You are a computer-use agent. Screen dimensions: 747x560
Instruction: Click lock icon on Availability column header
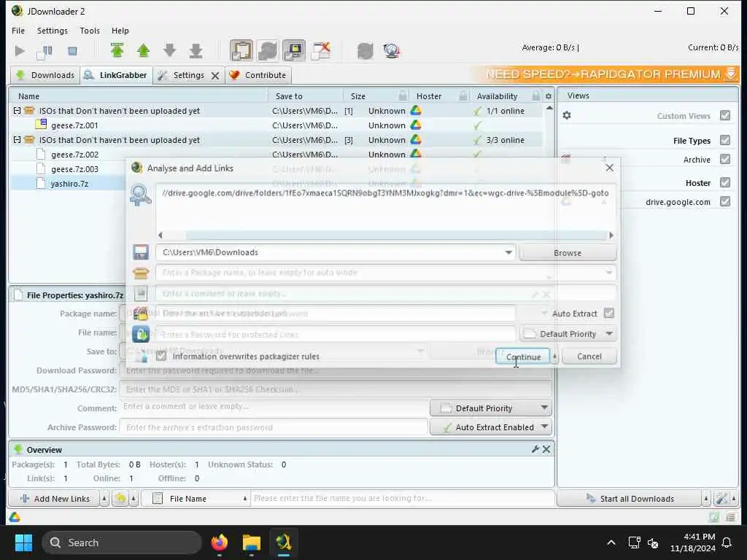click(x=536, y=96)
